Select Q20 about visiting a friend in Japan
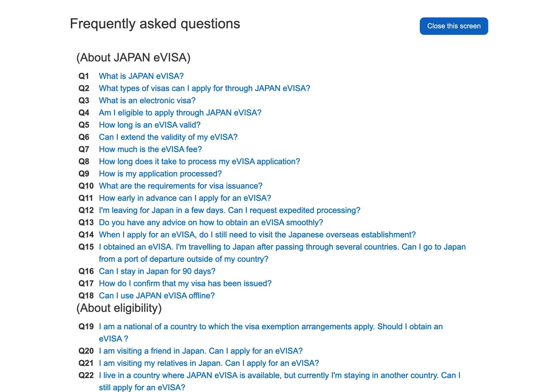 click(x=201, y=351)
